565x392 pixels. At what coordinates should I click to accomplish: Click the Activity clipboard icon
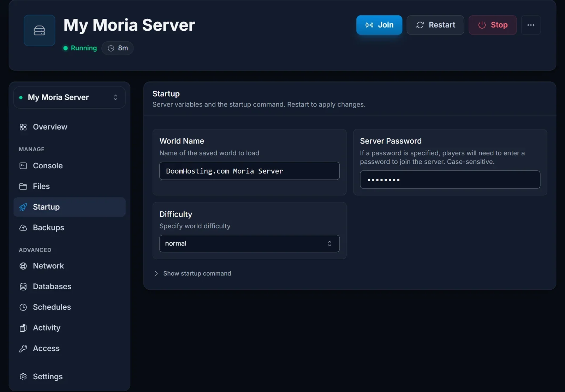[23, 328]
